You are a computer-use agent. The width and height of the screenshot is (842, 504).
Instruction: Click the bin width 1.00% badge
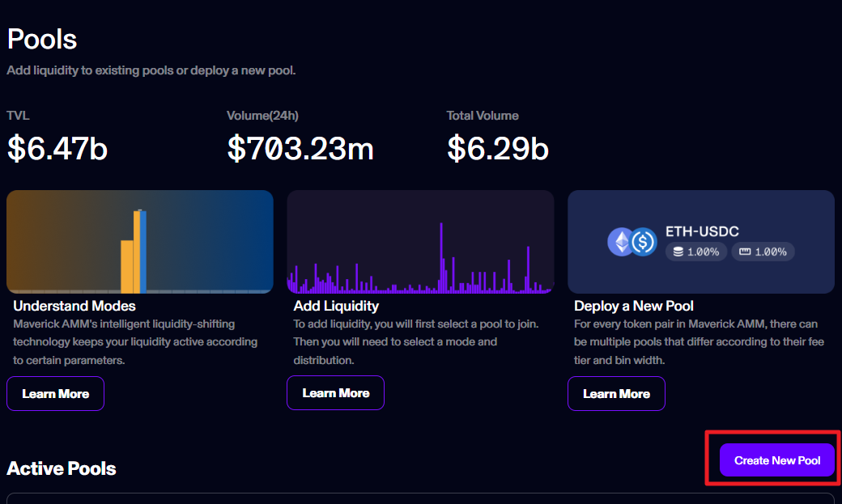(763, 252)
